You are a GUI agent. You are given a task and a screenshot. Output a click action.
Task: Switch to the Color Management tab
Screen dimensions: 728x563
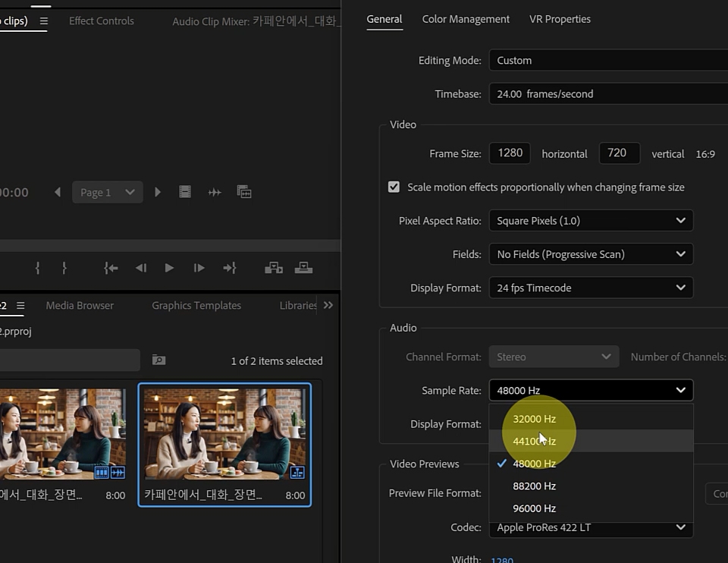point(466,20)
